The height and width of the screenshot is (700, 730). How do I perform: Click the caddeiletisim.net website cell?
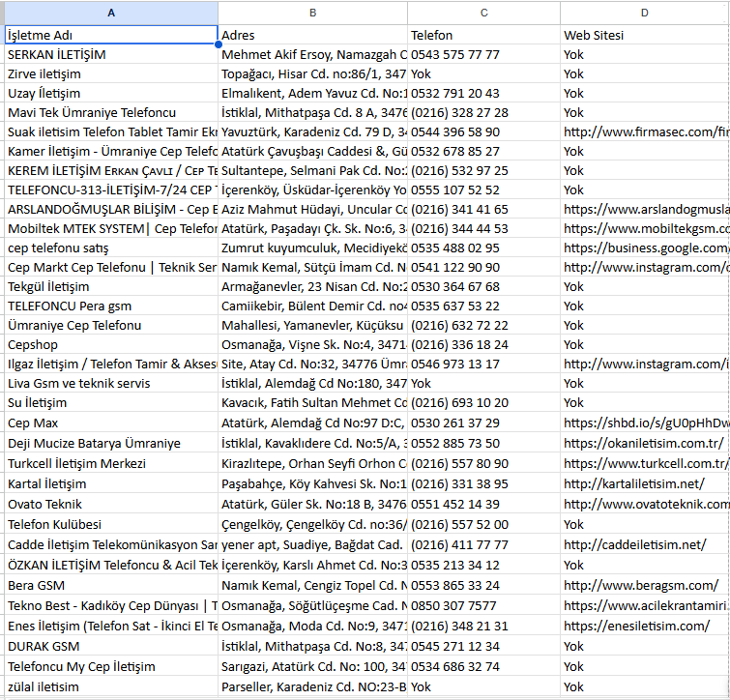coord(645,544)
